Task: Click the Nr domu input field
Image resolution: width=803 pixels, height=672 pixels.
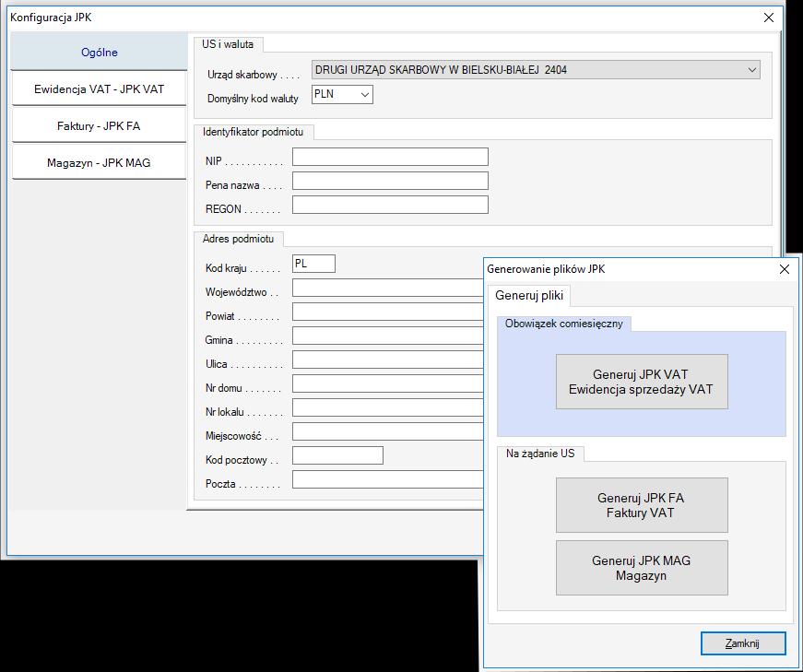Action: [x=388, y=384]
